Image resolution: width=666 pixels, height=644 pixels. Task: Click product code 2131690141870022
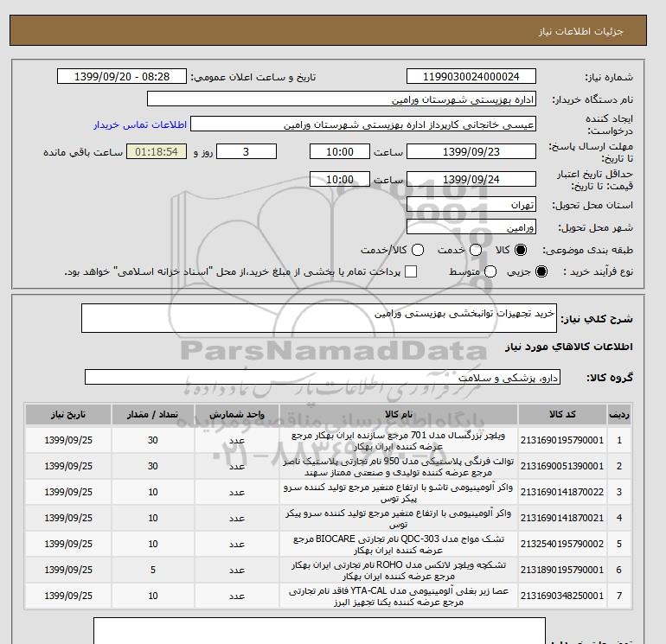(x=562, y=492)
